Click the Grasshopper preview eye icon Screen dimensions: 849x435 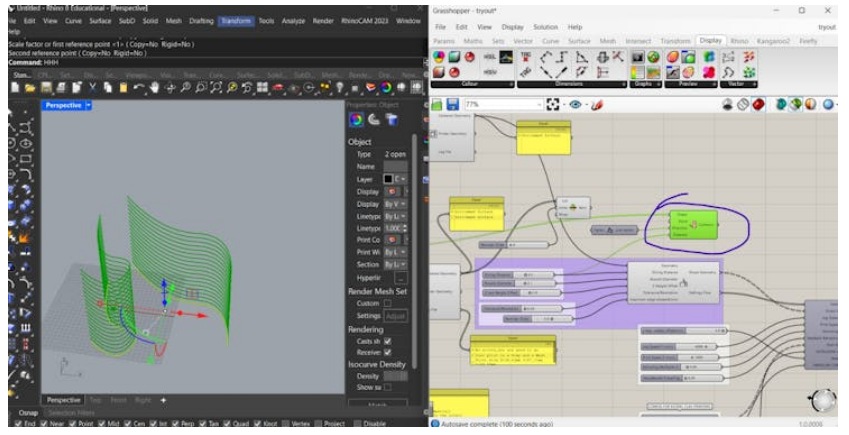(576, 104)
